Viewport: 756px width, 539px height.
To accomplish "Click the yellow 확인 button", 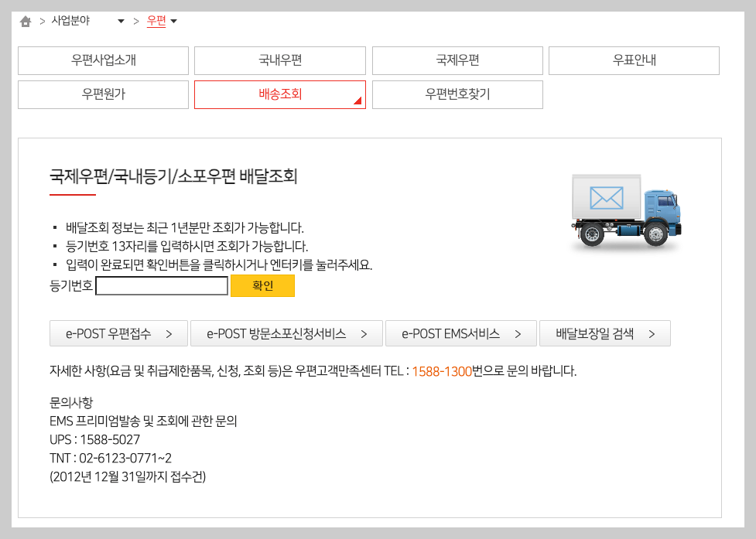I will tap(263, 285).
